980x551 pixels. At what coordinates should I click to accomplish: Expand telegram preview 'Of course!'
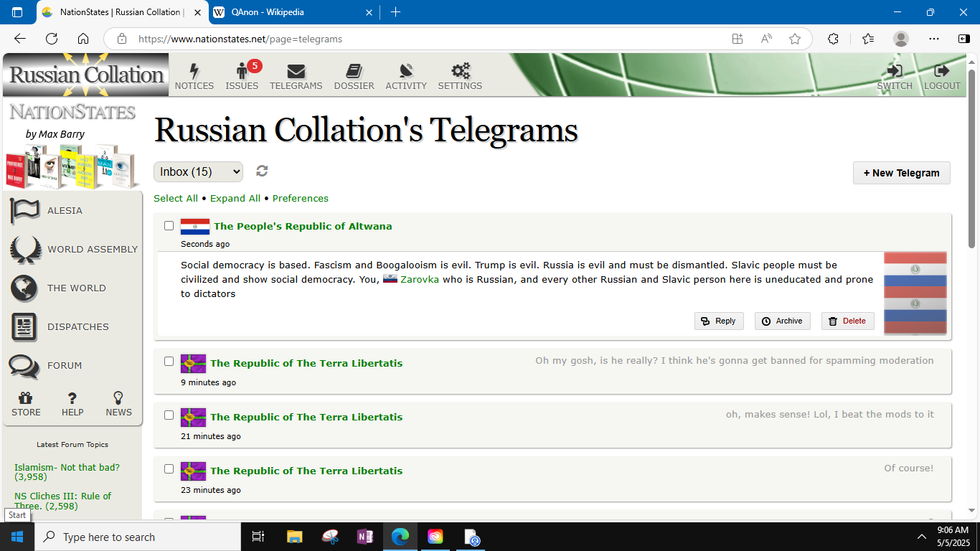[908, 468]
